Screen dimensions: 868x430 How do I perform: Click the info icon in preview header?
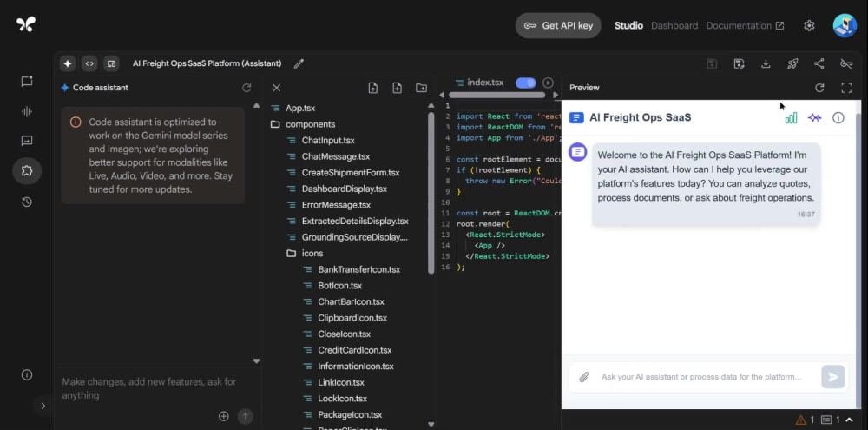[x=838, y=117]
